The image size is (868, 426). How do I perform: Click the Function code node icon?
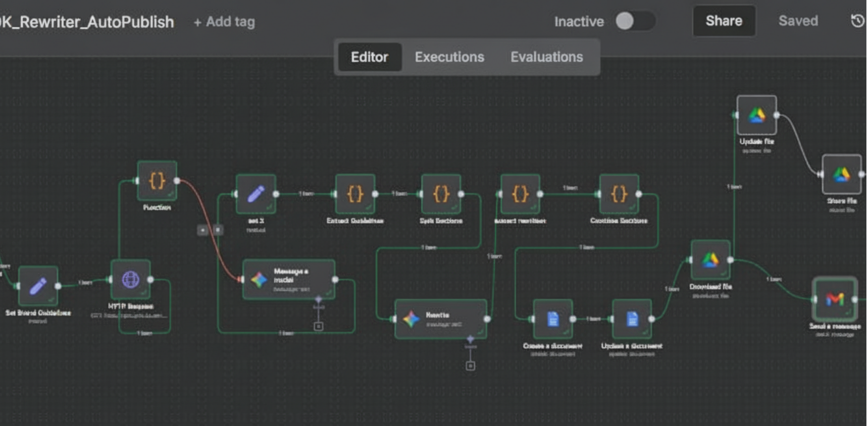(x=157, y=181)
